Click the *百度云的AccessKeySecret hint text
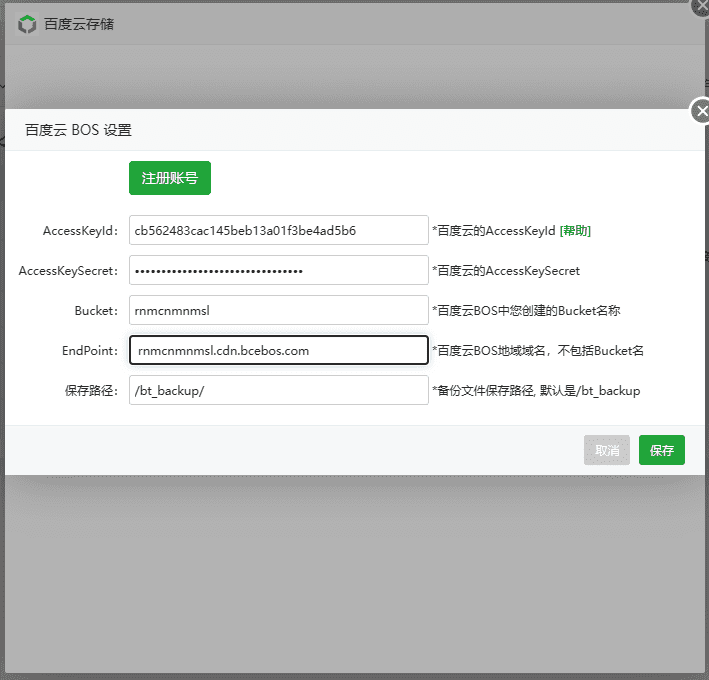Image resolution: width=709 pixels, height=680 pixels. [x=506, y=271]
